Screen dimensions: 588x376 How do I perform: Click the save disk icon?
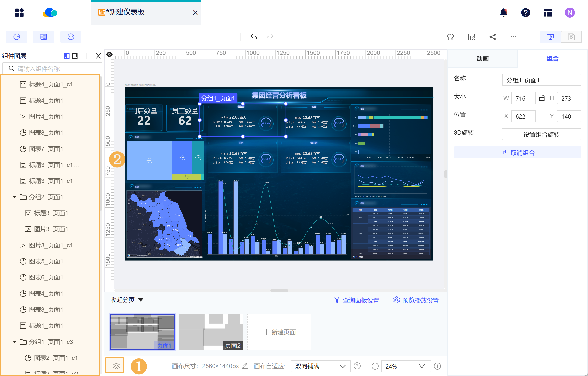click(571, 37)
